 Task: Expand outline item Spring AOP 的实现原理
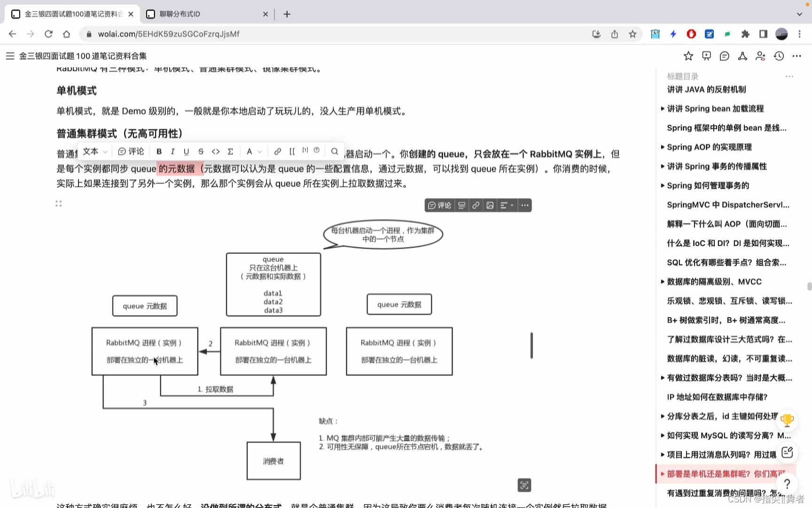coord(663,147)
